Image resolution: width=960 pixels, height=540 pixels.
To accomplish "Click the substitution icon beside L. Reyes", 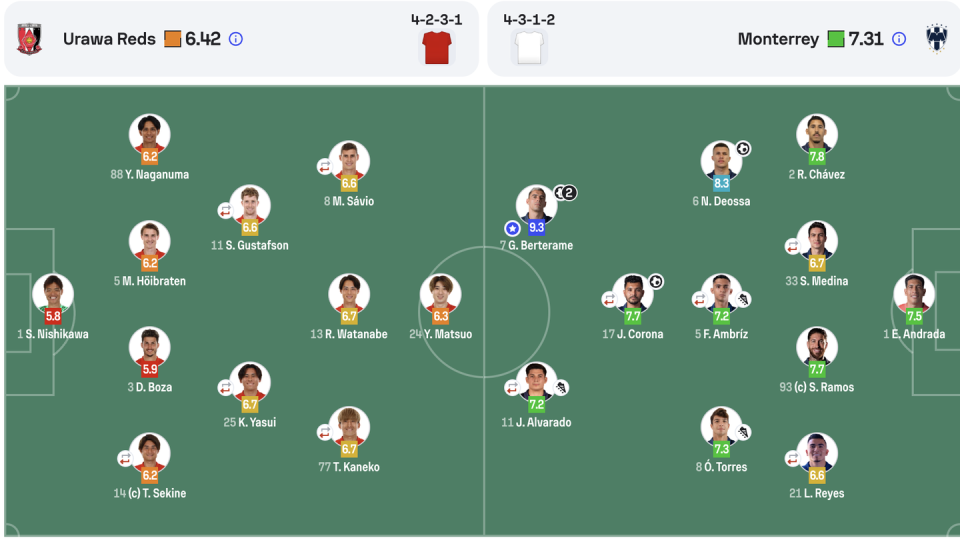I will tap(792, 458).
